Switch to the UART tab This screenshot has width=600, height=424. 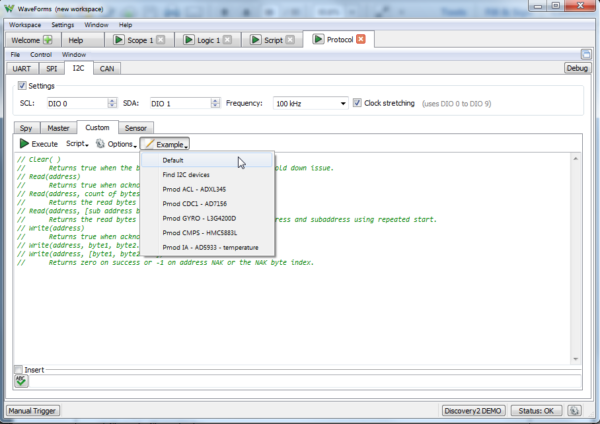22,68
